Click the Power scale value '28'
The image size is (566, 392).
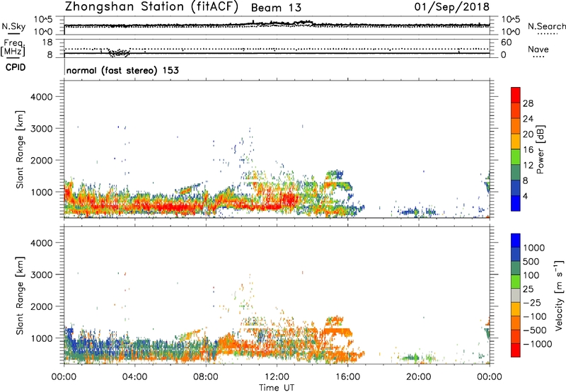click(528, 103)
